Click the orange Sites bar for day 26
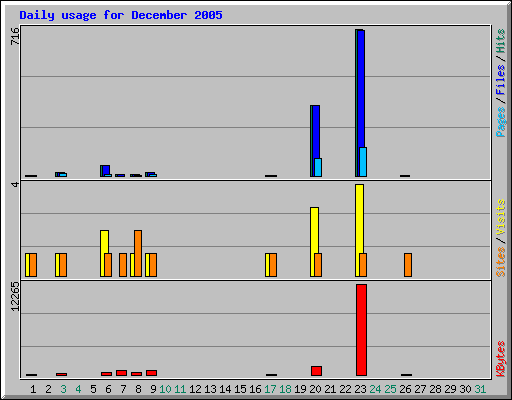Screen dimensions: 512x400 pos(408,265)
